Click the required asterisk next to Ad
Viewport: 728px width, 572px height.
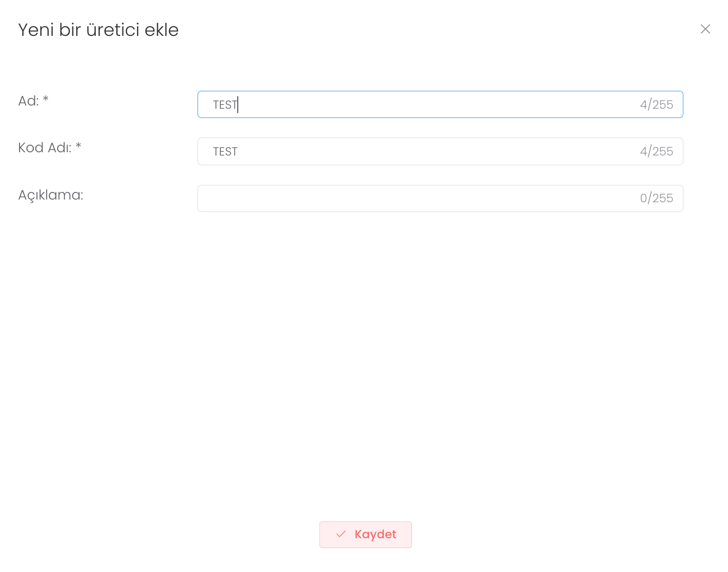click(x=46, y=100)
